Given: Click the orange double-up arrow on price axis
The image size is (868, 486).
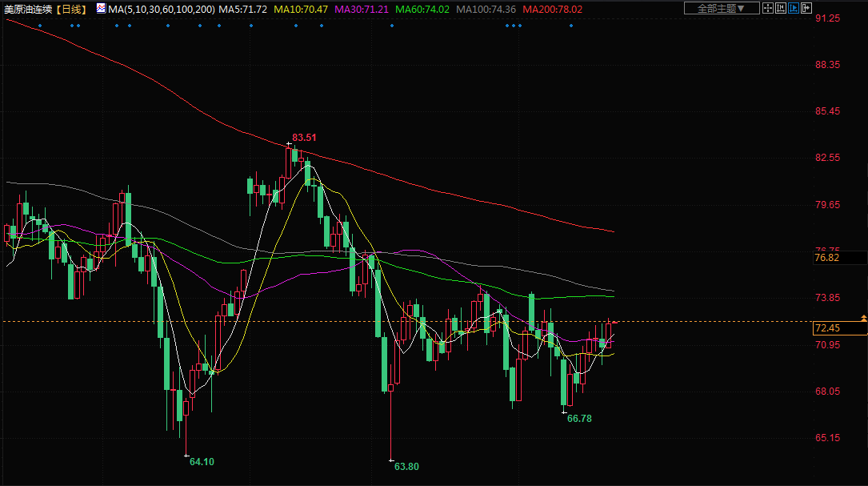Looking at the screenshot, I should coord(863,319).
